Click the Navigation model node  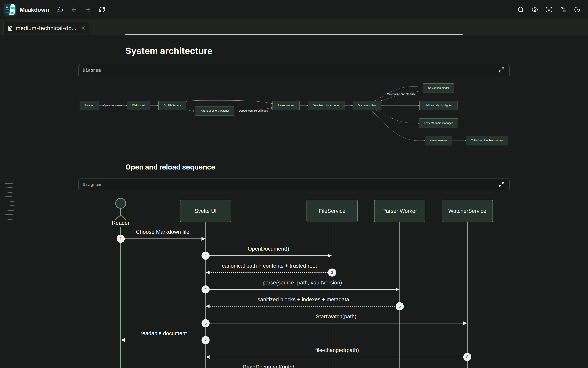pos(438,88)
